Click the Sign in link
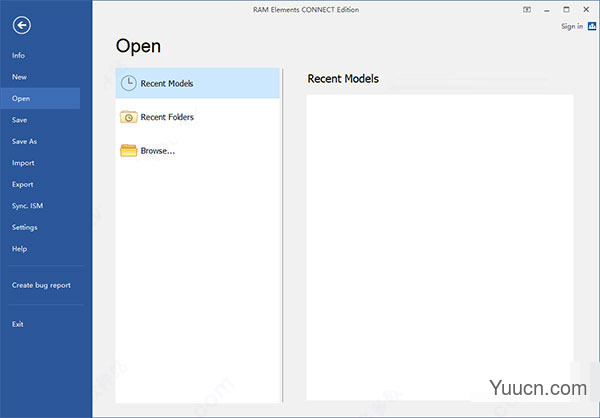The image size is (600, 418). point(572,26)
